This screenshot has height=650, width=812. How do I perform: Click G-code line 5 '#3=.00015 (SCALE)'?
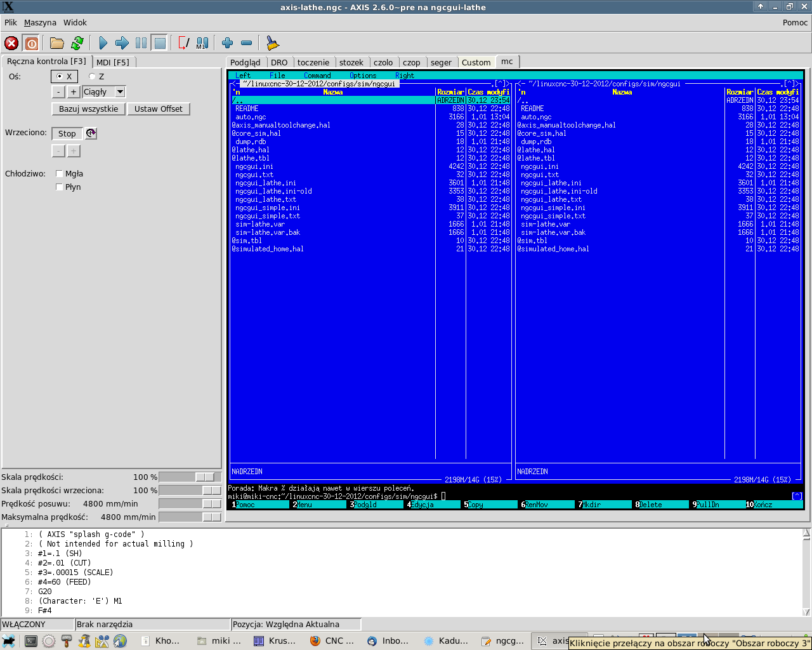pyautogui.click(x=75, y=573)
